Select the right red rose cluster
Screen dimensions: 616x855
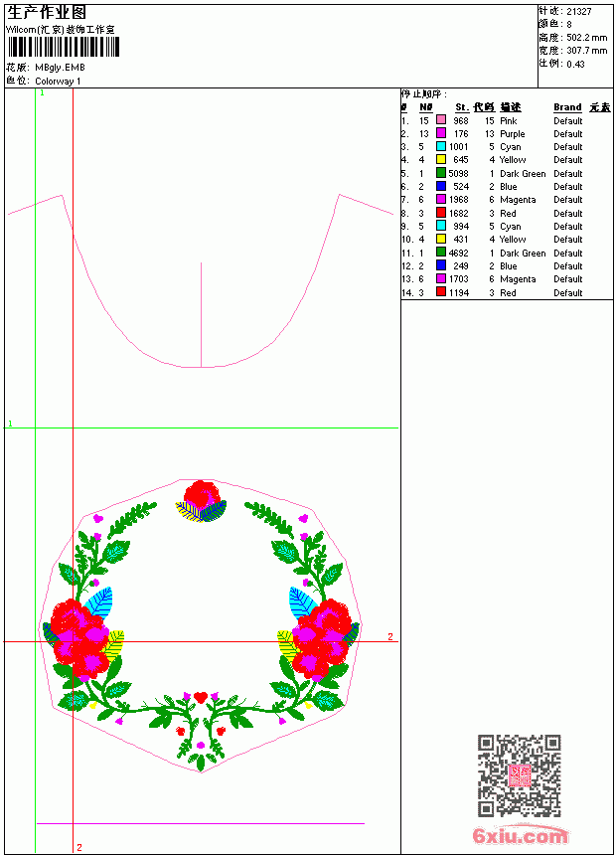point(323,639)
